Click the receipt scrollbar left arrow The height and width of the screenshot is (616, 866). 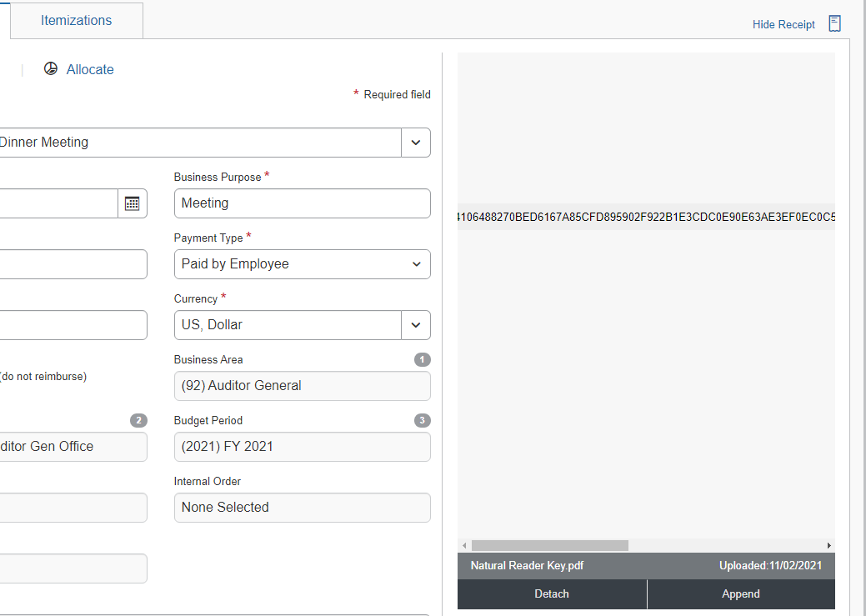point(464,545)
